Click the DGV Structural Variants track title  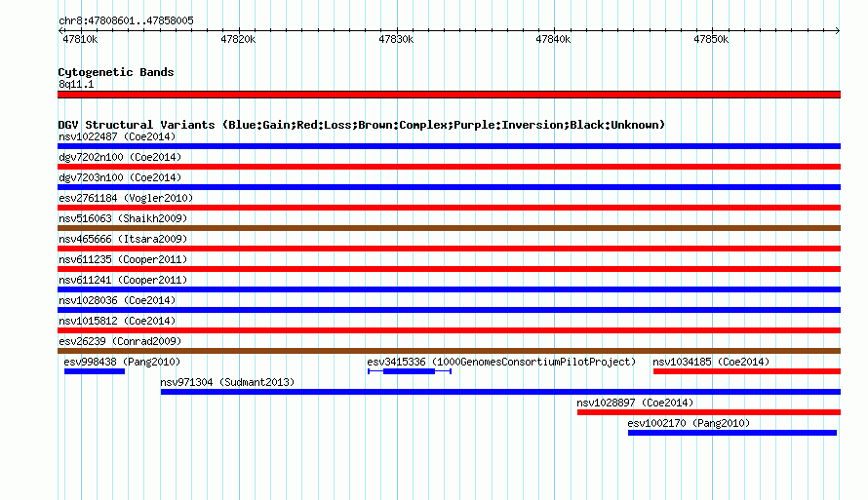pos(361,125)
